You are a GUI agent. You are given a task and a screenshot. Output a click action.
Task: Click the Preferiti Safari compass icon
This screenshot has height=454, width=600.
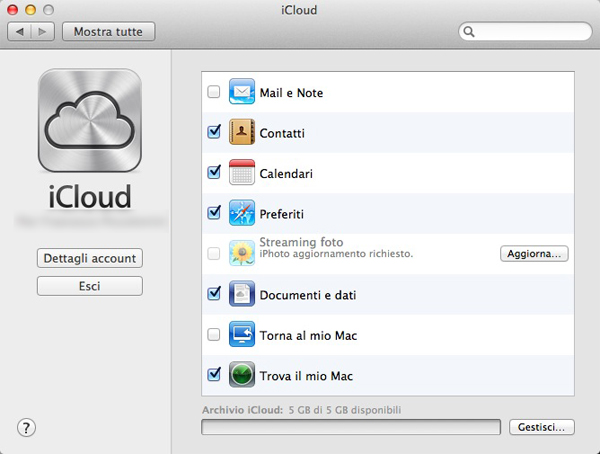[x=242, y=213]
